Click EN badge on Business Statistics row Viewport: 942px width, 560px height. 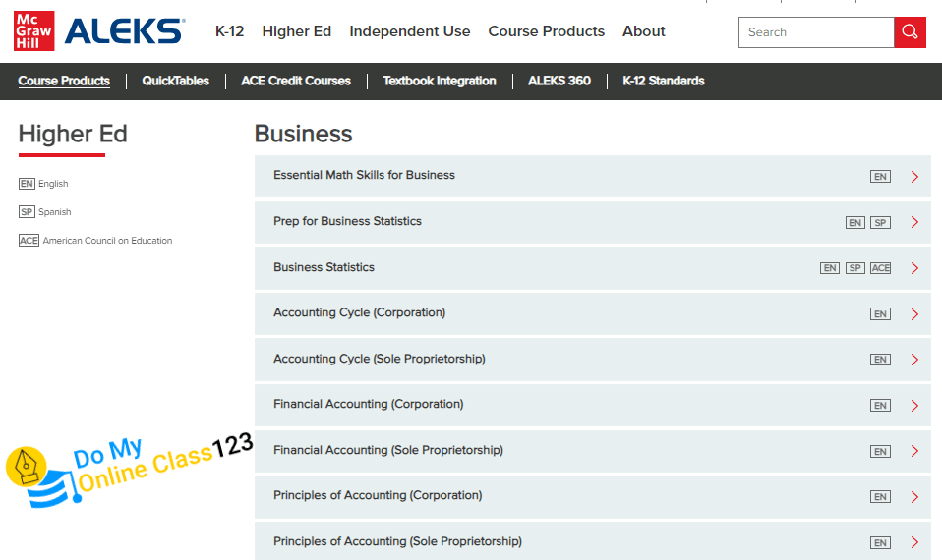point(830,267)
